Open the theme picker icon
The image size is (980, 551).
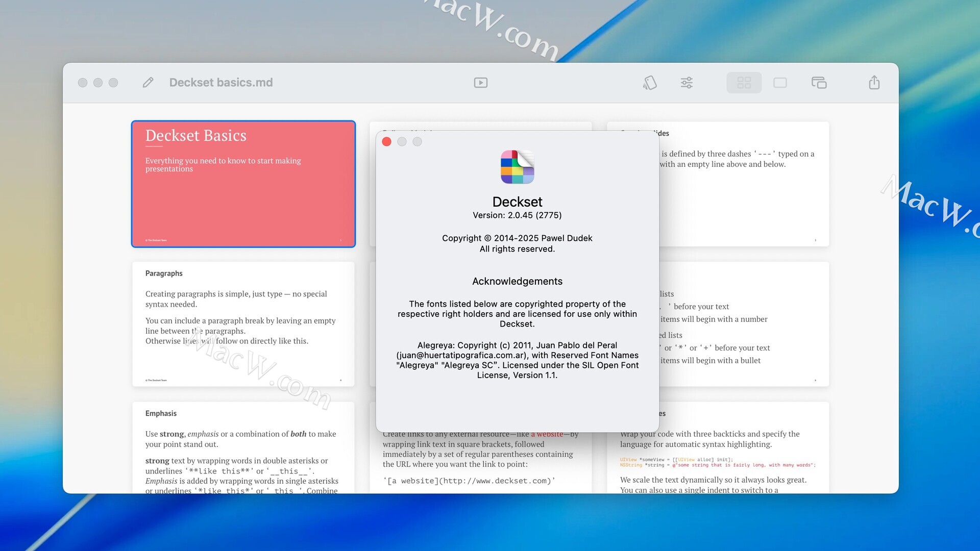click(x=650, y=83)
